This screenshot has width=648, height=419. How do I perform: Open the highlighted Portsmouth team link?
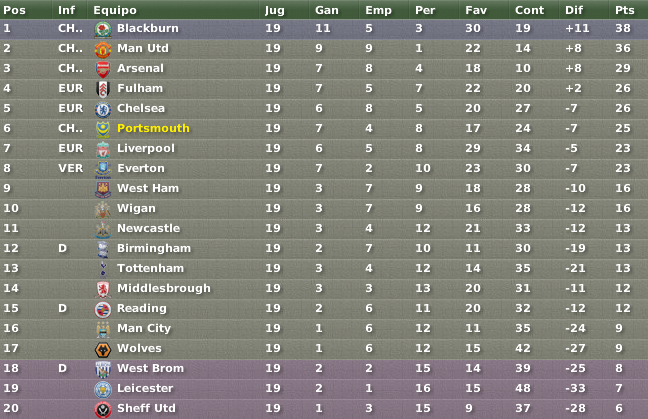click(x=153, y=128)
